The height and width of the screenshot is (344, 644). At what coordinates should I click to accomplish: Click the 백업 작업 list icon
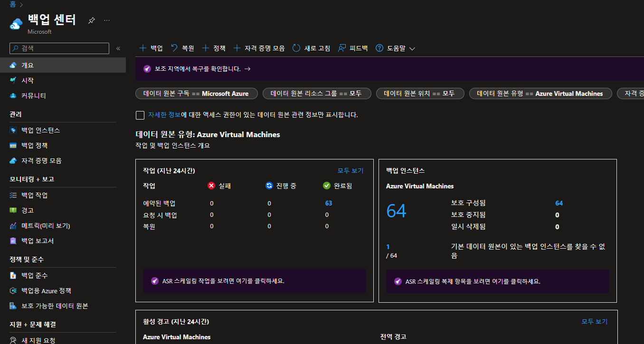point(13,195)
